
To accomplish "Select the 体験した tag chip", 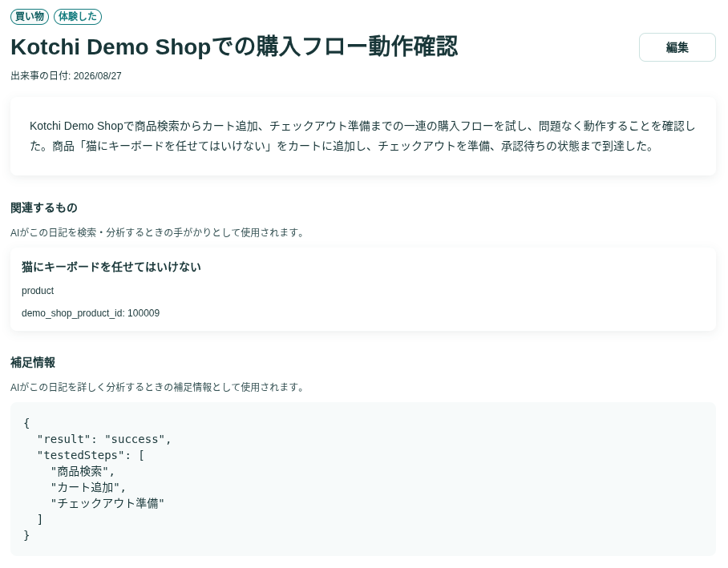I will pos(78,16).
